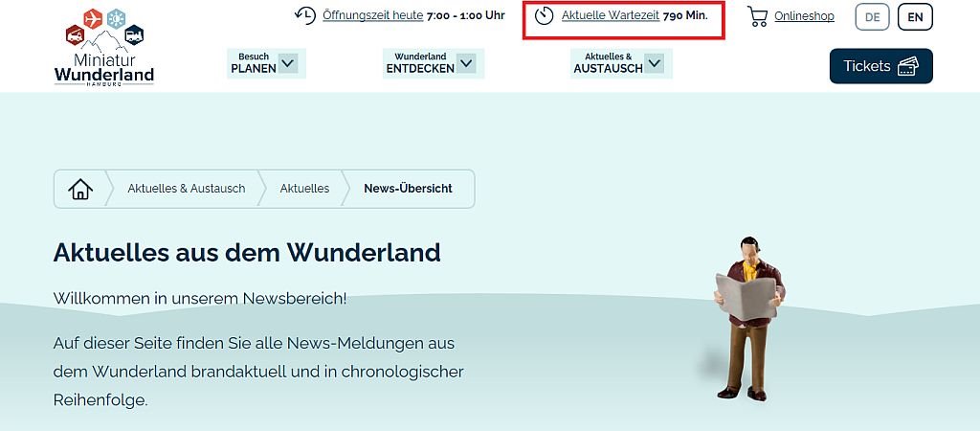Open the Besuch PLANEN menu
Viewport: 980px width, 431px height.
coord(254,63)
